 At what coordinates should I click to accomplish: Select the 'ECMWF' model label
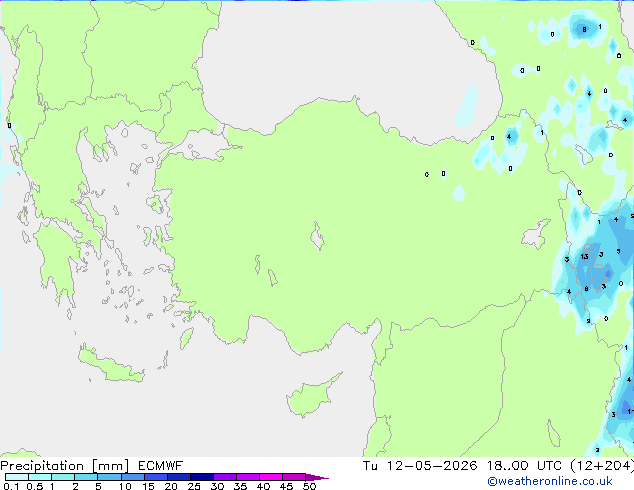pyautogui.click(x=160, y=466)
